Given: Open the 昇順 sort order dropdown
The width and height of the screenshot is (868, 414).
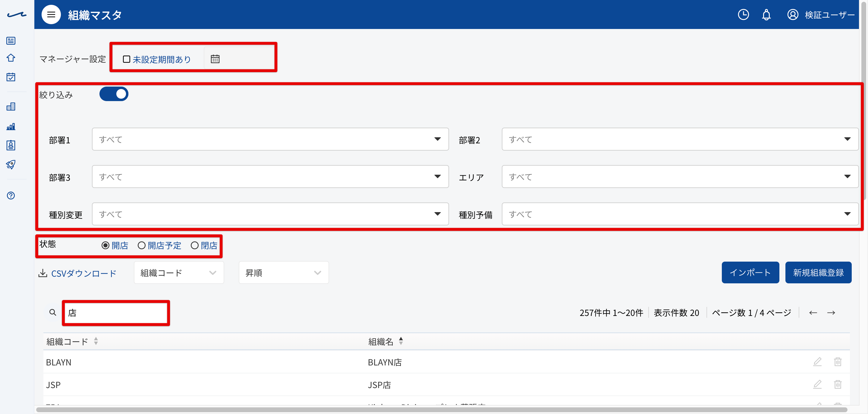Looking at the screenshot, I should [284, 272].
